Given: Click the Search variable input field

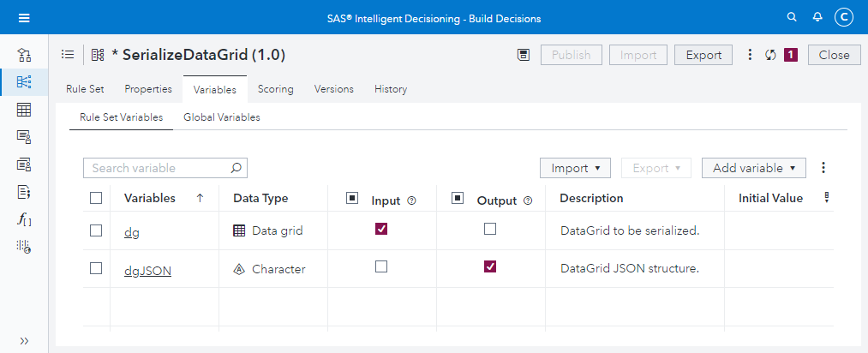Looking at the screenshot, I should click(159, 168).
